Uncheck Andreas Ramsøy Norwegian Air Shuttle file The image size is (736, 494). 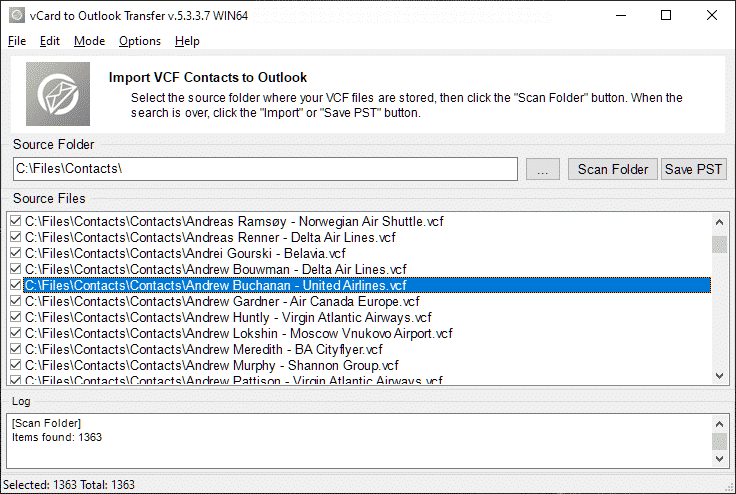(15, 221)
